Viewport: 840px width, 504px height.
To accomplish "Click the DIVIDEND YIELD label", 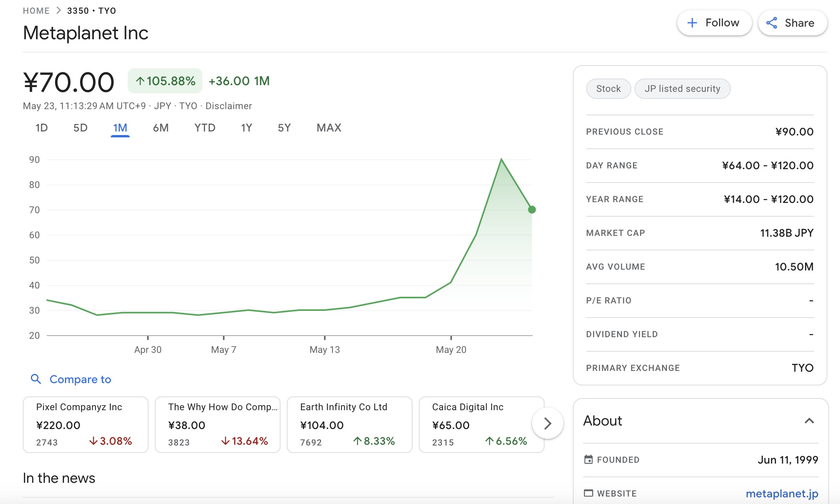I will tap(622, 334).
